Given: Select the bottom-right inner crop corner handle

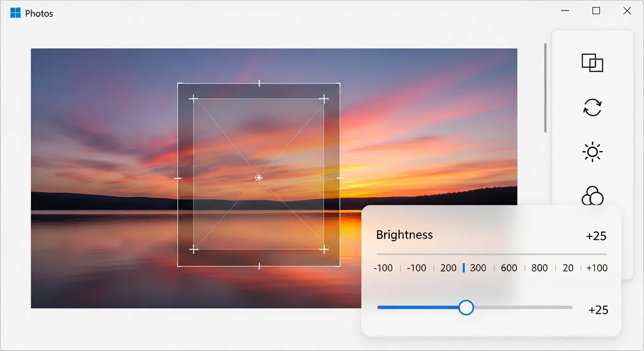Looking at the screenshot, I should coord(324,249).
